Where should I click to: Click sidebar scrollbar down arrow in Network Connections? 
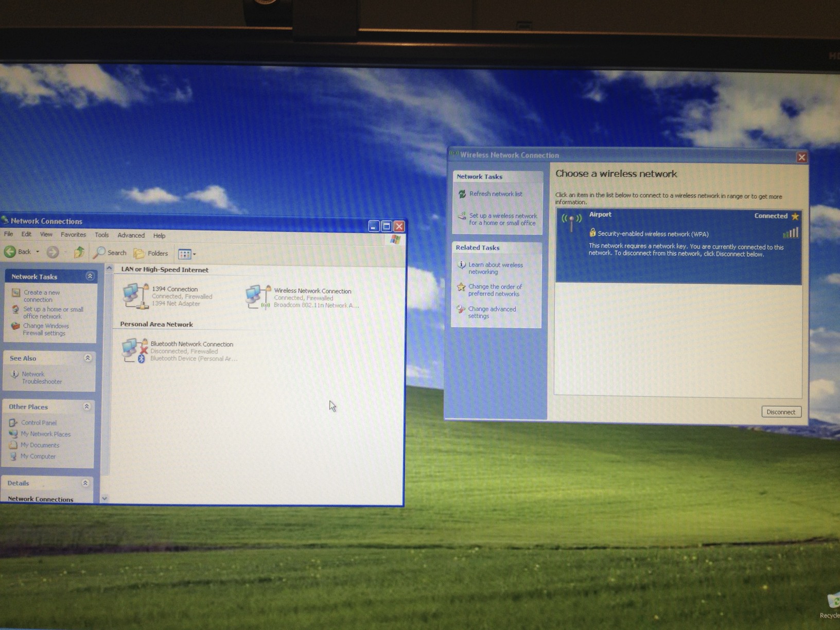pos(104,498)
